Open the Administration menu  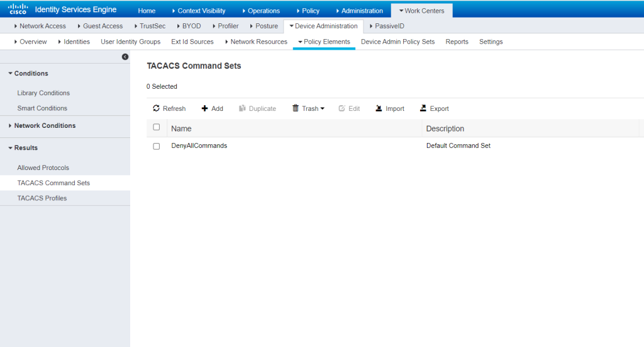[359, 11]
